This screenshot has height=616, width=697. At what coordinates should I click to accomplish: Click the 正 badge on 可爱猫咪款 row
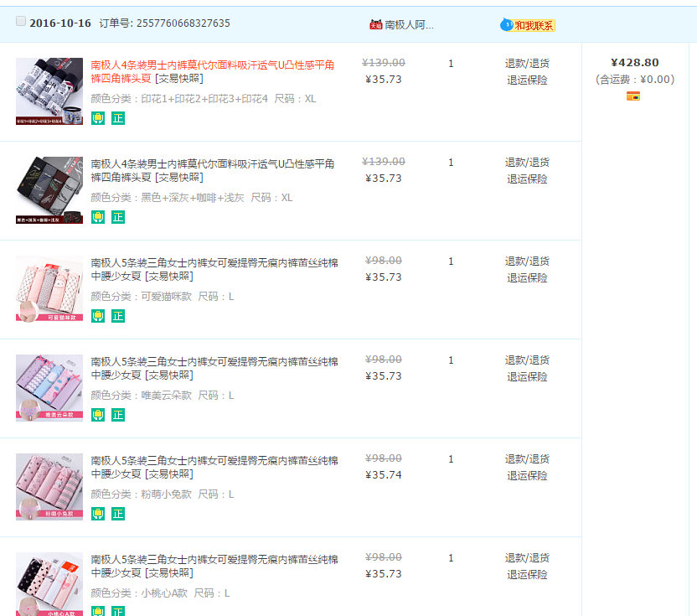coord(118,316)
